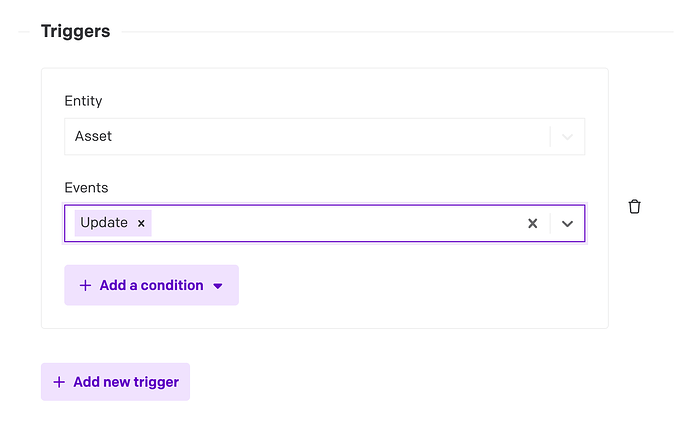This screenshot has height=428, width=690.
Task: Click the Asset value in Entity field
Action: pos(94,137)
